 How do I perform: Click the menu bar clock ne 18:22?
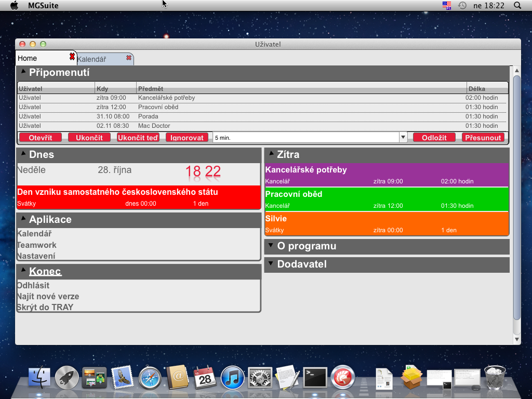tap(488, 5)
